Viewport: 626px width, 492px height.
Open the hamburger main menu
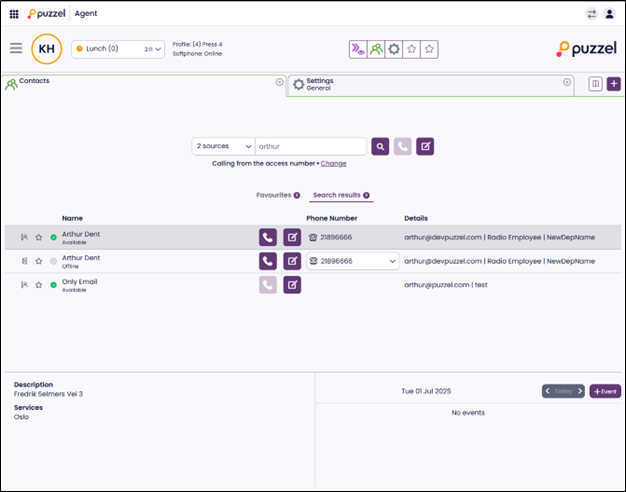point(16,48)
